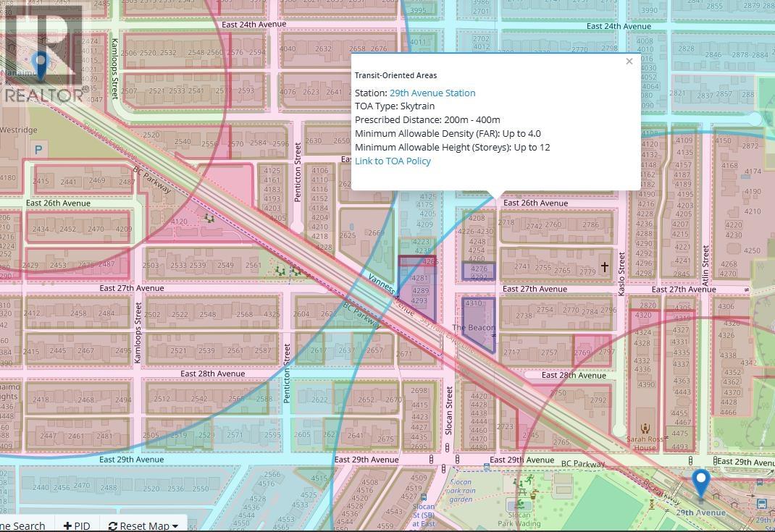The width and height of the screenshot is (775, 532).
Task: Click the PID button
Action: (x=77, y=525)
